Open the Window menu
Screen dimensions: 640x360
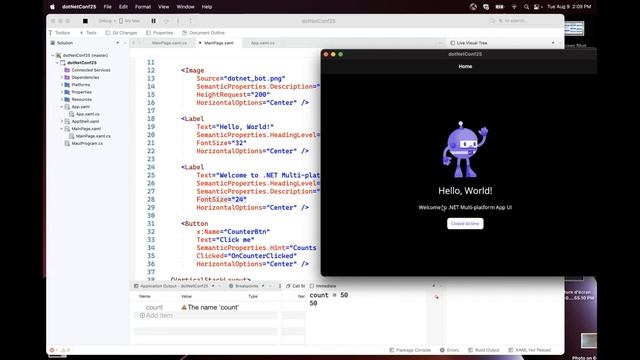[185, 7]
